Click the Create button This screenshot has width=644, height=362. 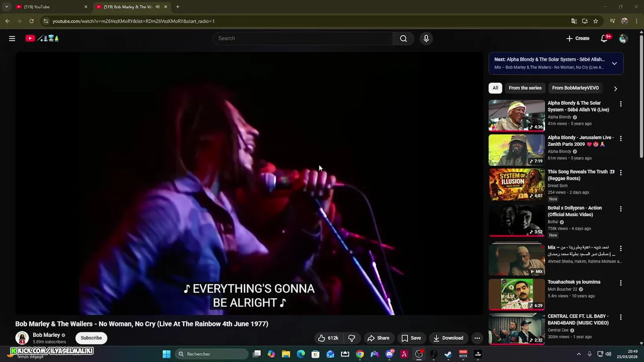pyautogui.click(x=578, y=38)
